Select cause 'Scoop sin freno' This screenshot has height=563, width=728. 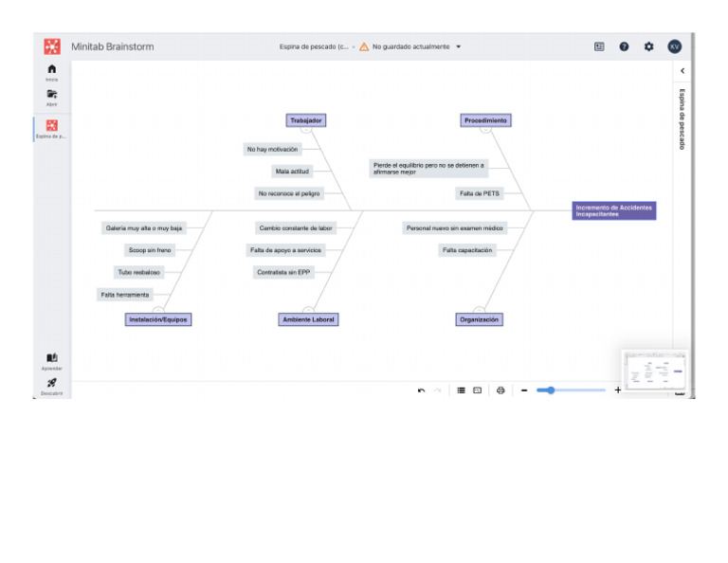tap(150, 250)
